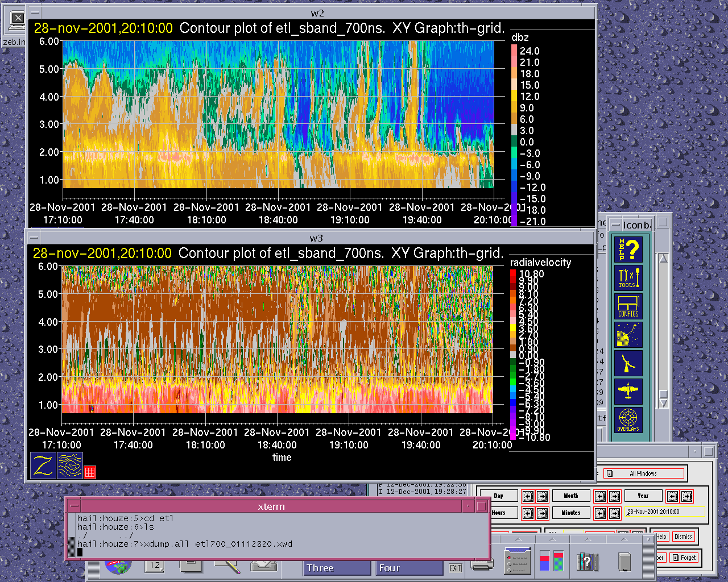
Task: Open the Overlays icon
Action: click(628, 420)
